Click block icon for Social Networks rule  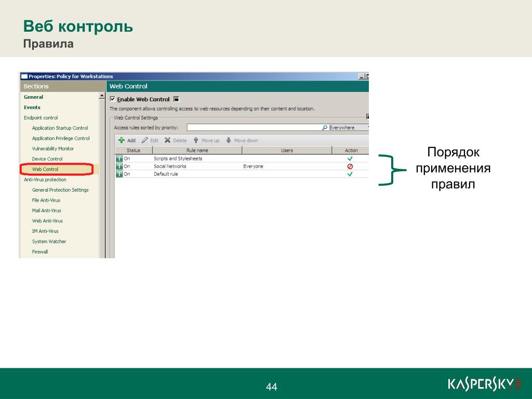(x=350, y=166)
